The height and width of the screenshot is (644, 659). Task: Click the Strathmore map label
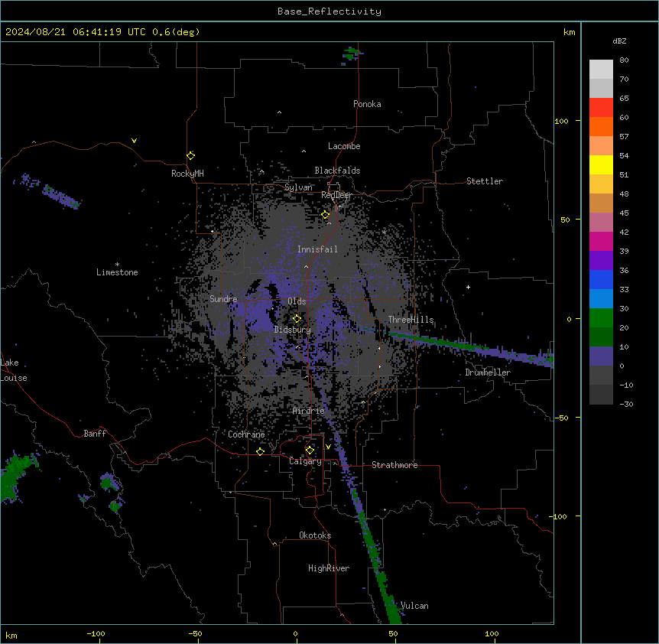394,465
